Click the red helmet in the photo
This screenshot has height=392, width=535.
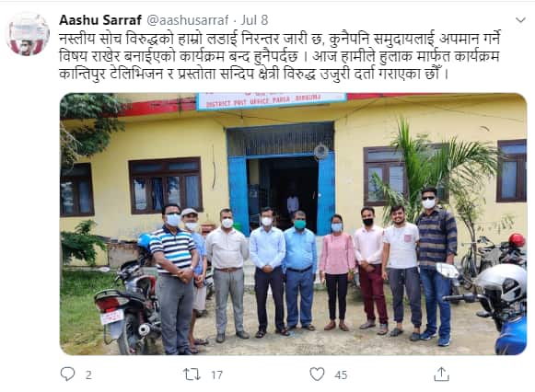point(518,240)
